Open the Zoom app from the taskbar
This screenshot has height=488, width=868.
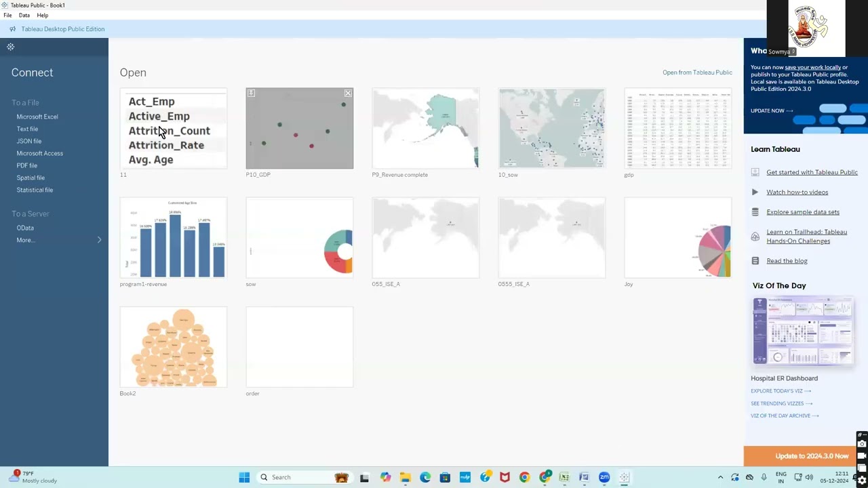click(x=604, y=477)
